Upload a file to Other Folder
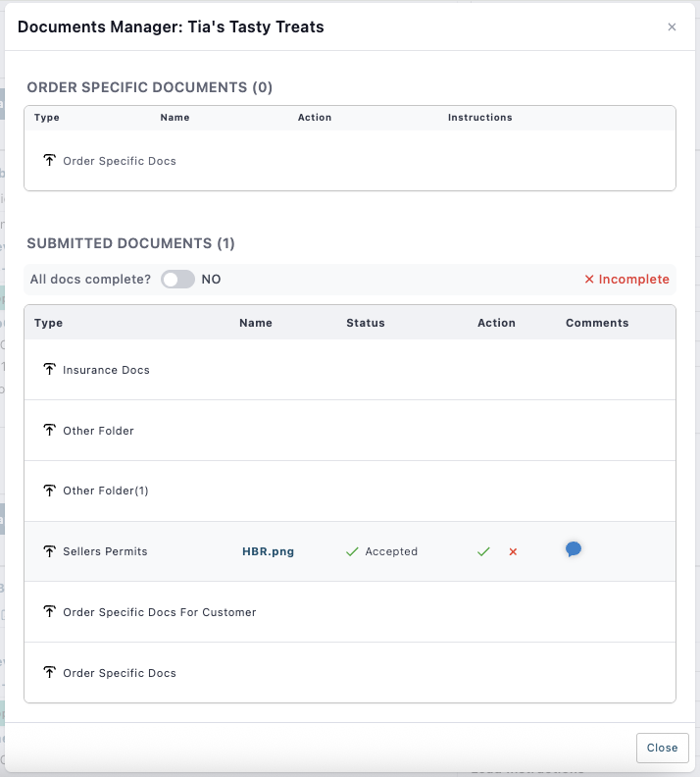 (49, 431)
